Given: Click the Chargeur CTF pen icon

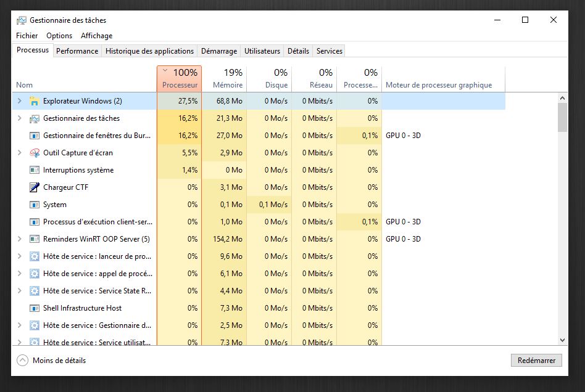Looking at the screenshot, I should pyautogui.click(x=35, y=187).
